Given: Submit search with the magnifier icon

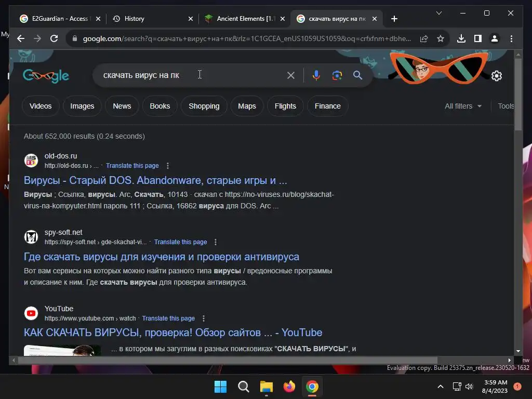Looking at the screenshot, I should [357, 75].
